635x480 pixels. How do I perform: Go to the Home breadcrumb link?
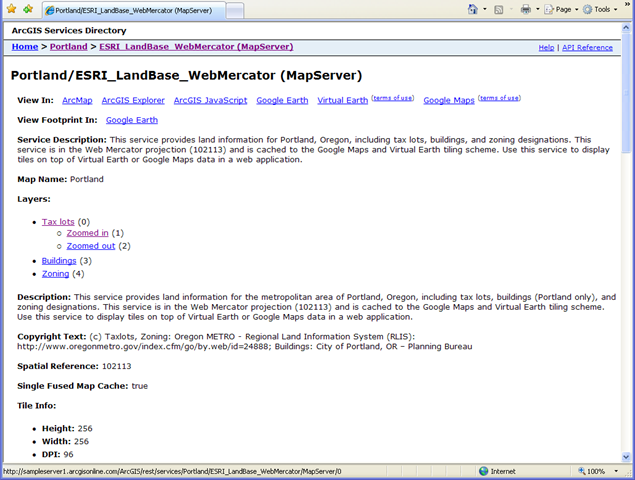point(25,47)
